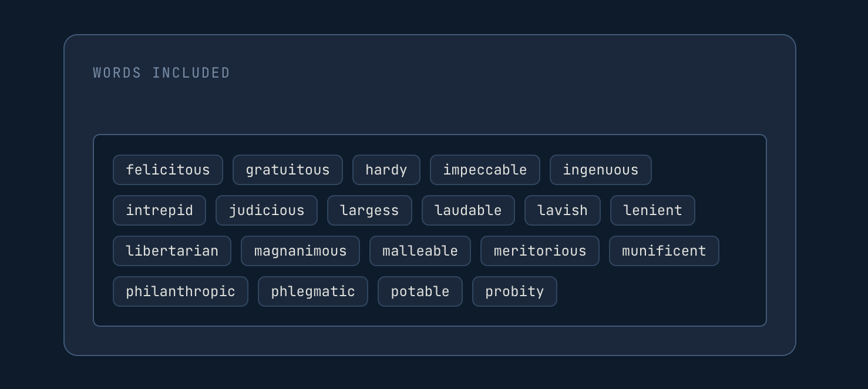
Task: Select the munificent word chip
Action: (x=664, y=251)
